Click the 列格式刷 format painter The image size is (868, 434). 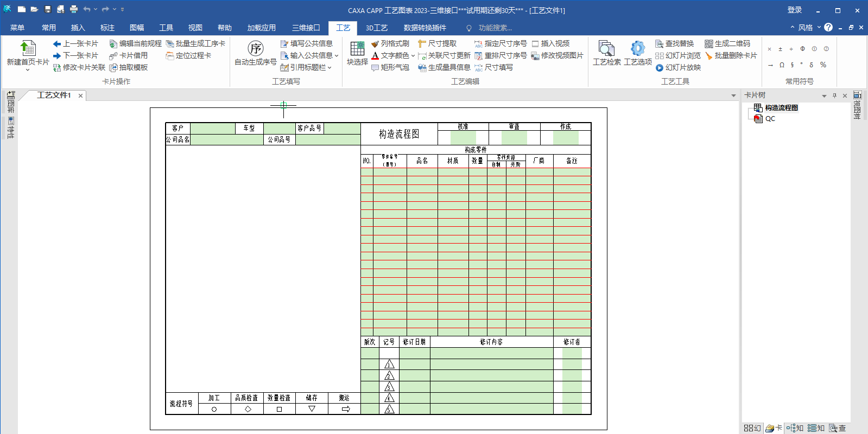(x=390, y=43)
